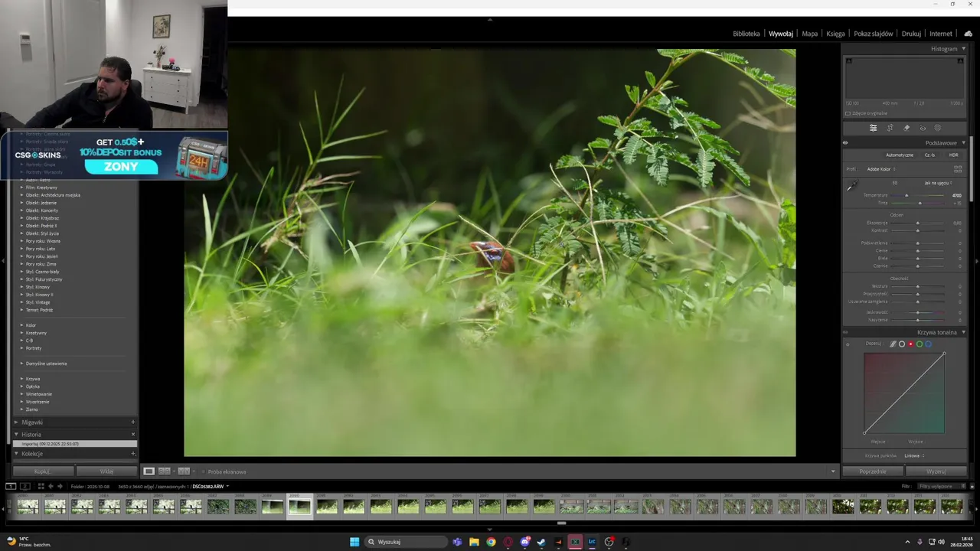Viewport: 980px width, 551px height.
Task: Click the Ekspozycja slider handle
Action: point(918,223)
